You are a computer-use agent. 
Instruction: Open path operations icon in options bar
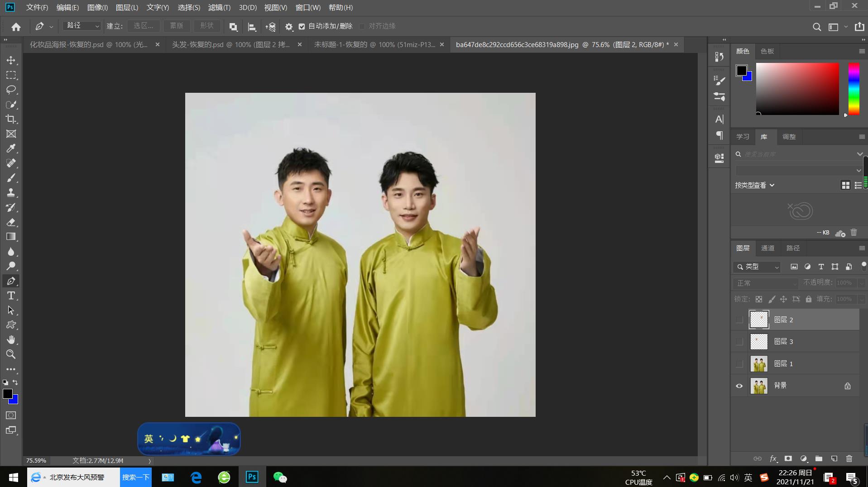click(233, 27)
